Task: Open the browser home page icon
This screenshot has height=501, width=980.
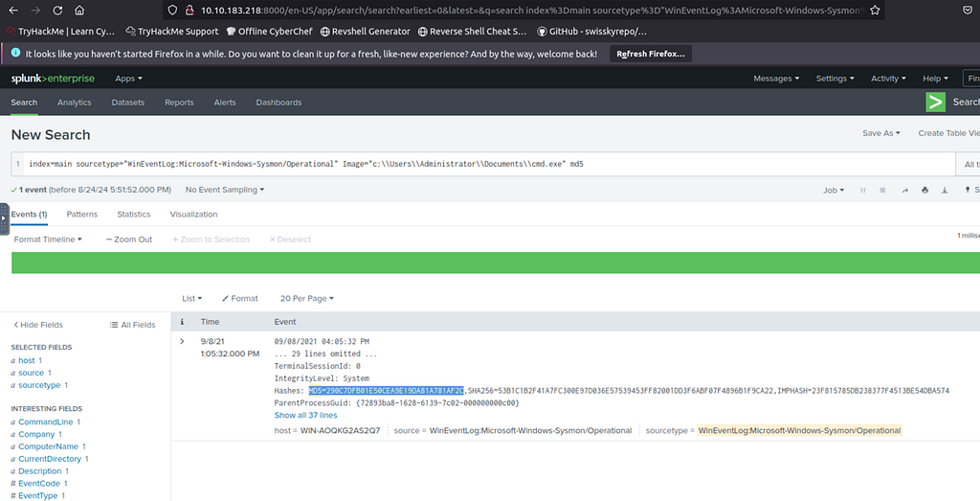Action: pos(79,10)
